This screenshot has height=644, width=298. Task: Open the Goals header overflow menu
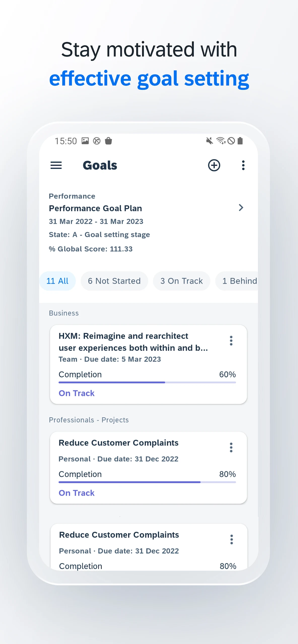[x=243, y=165]
